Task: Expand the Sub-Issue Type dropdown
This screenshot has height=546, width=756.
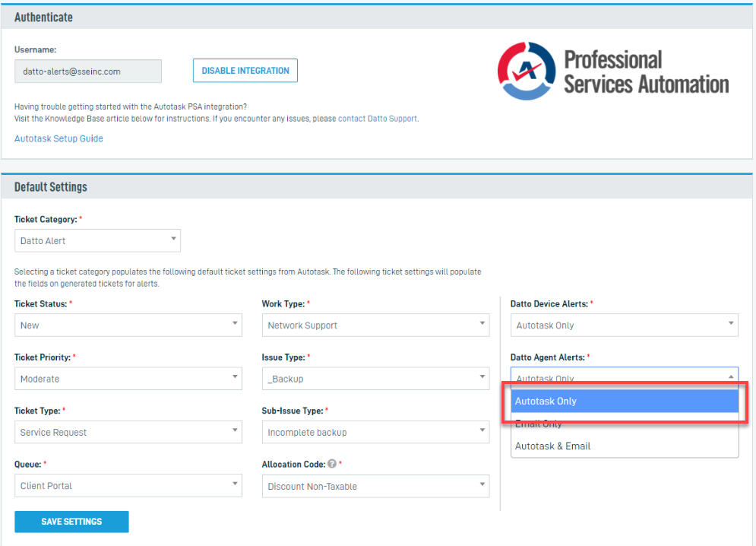Action: click(x=375, y=432)
